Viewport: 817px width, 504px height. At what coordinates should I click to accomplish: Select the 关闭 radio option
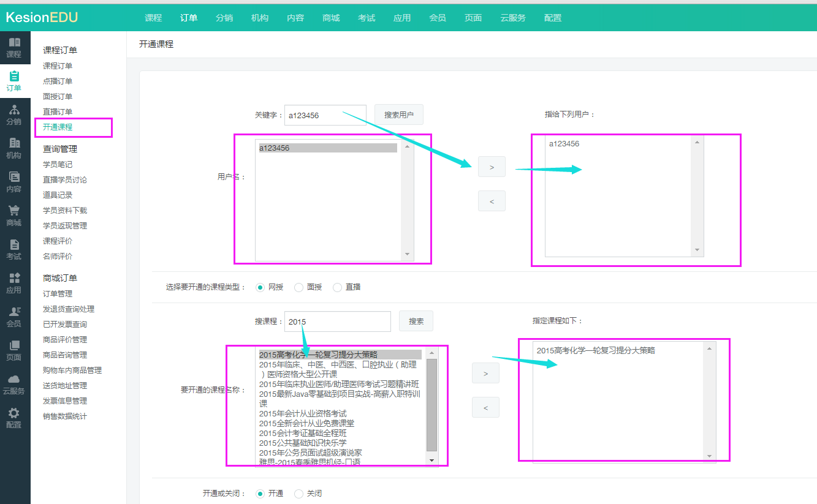click(299, 494)
